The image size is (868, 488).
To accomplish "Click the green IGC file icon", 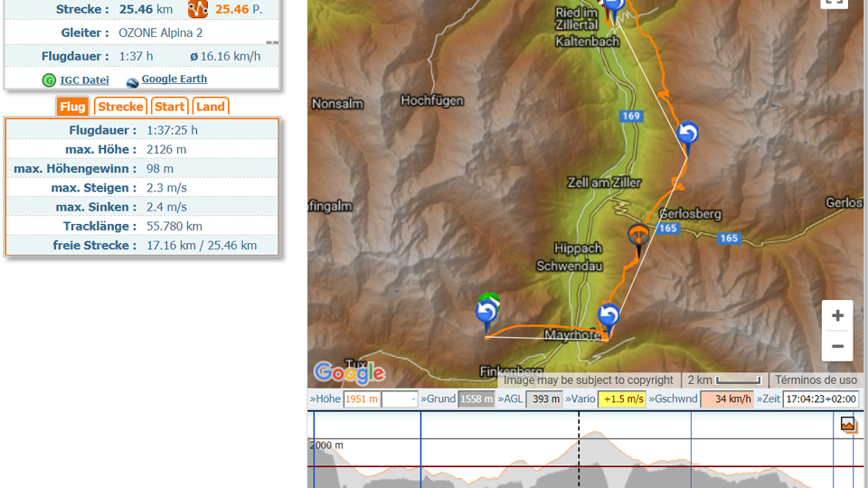I will point(49,80).
